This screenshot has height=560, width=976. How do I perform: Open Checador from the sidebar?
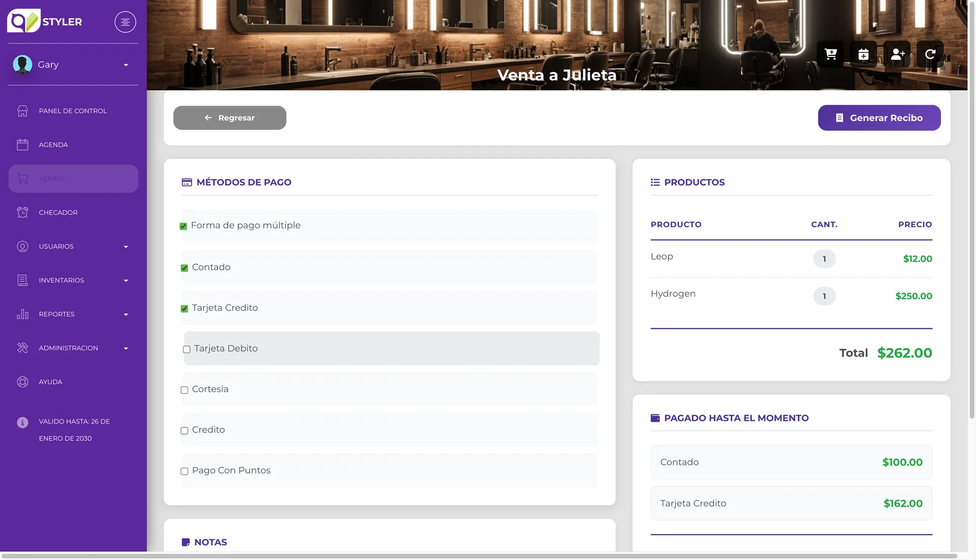[x=73, y=212]
